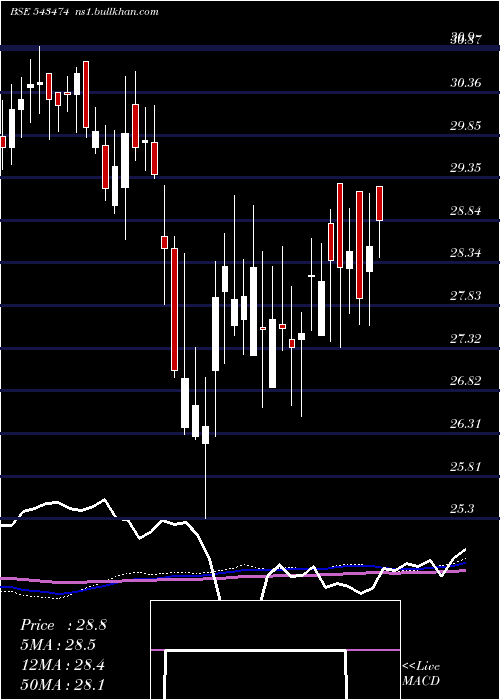Viewport: 500px width, 700px height.
Task: Select the 28.34 price axis label
Action: 466,253
